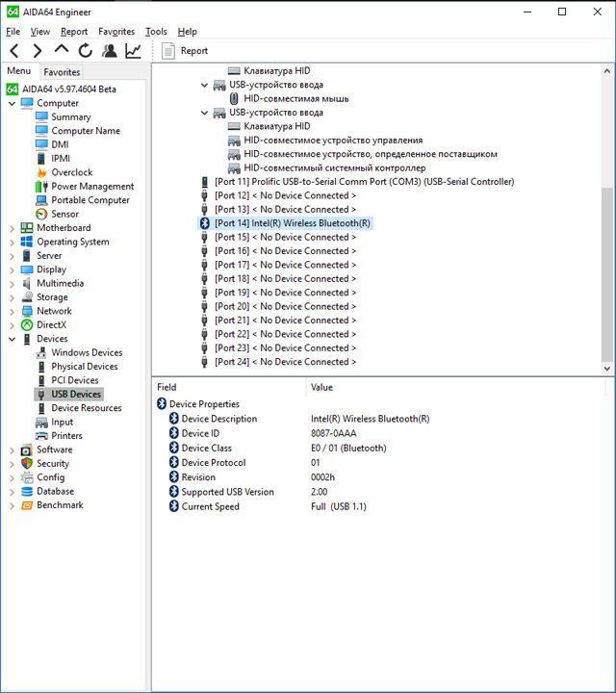Open the user profile toolbar icon
The height and width of the screenshot is (693, 616).
(109, 51)
